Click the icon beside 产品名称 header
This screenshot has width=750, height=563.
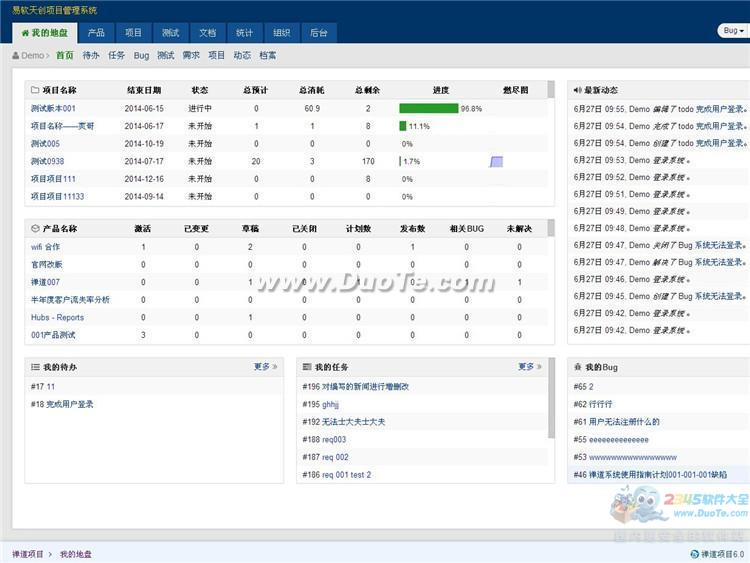(x=35, y=229)
